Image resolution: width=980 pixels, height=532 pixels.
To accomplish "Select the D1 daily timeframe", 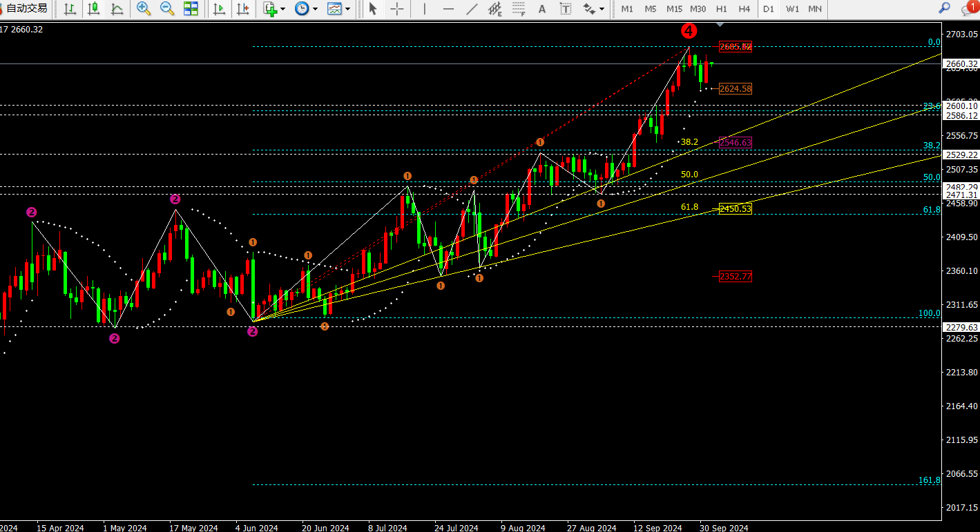I will pos(769,9).
